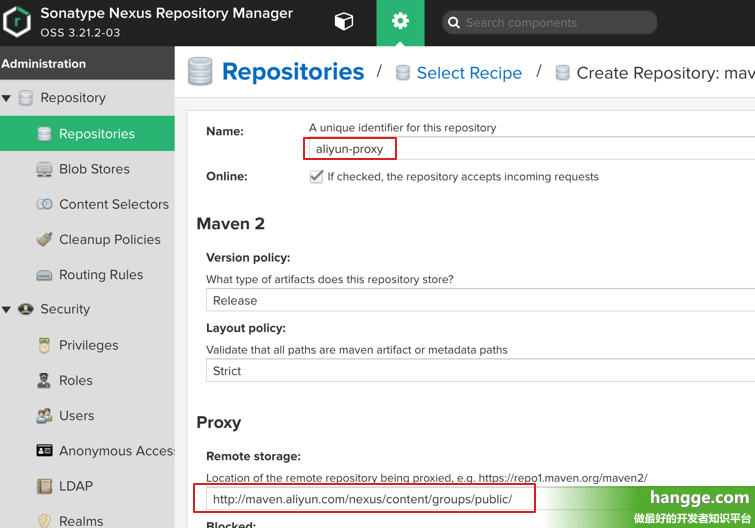
Task: Click the Realms shield icon
Action: point(44,521)
